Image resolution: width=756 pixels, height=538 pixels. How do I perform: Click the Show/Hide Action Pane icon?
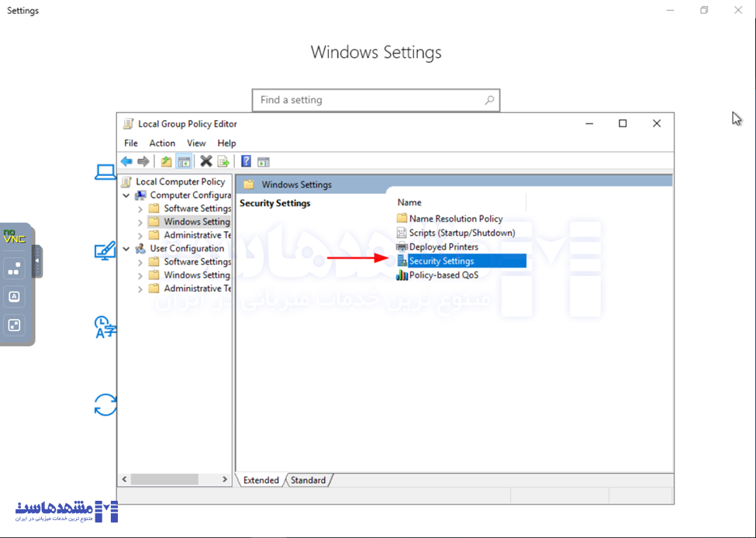click(264, 161)
